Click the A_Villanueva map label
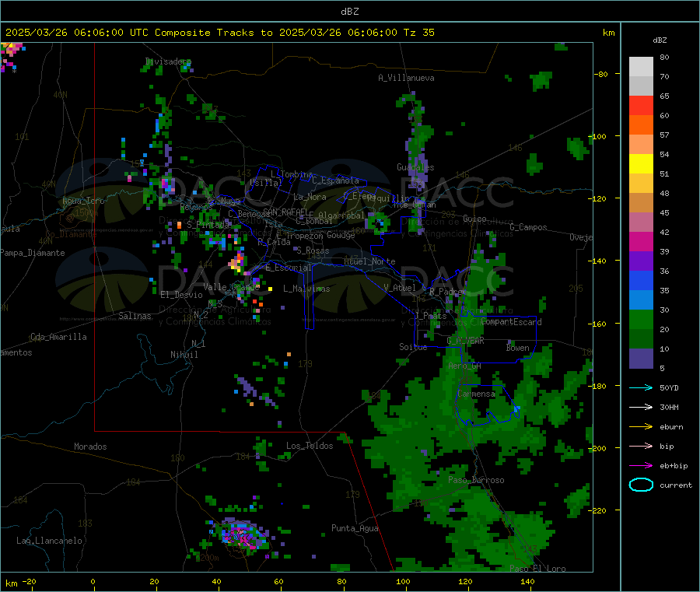Viewport: 700px width, 592px height. (x=406, y=78)
